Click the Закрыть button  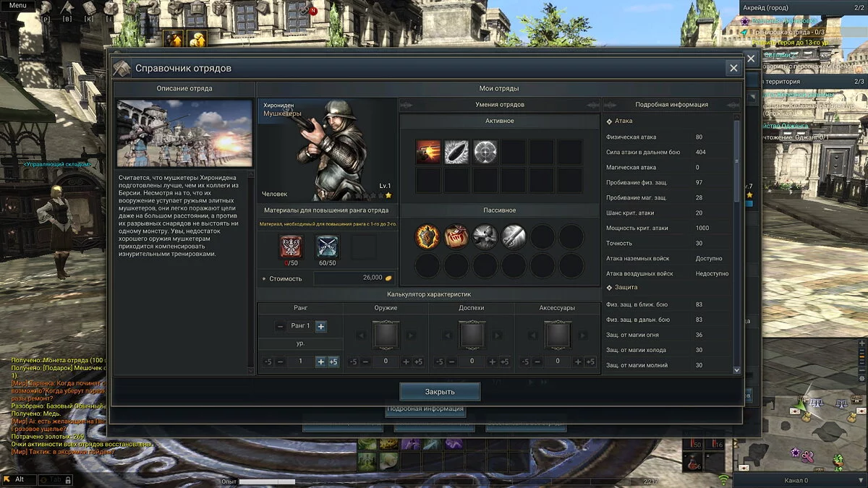point(440,391)
